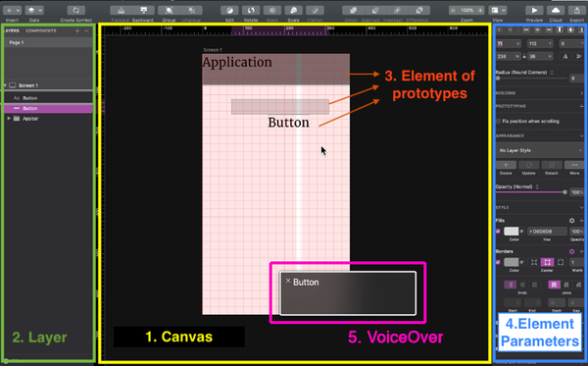The height and width of the screenshot is (366, 588).
Task: Expand the Resizing section
Action: [581, 93]
